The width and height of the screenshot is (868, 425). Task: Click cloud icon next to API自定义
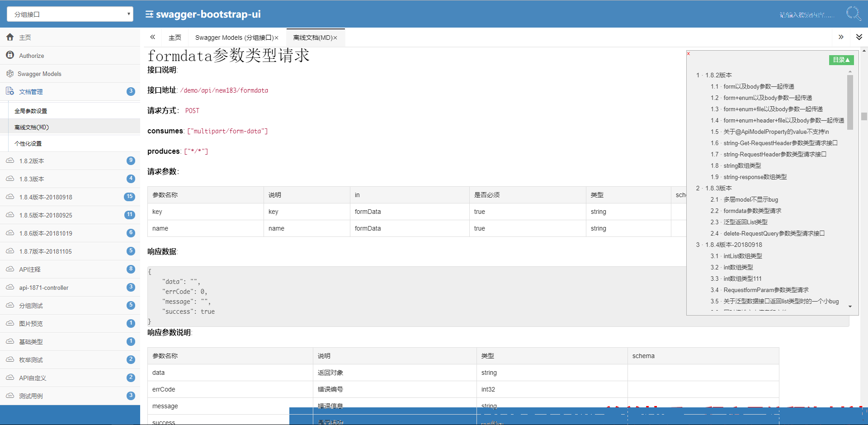[x=10, y=378]
